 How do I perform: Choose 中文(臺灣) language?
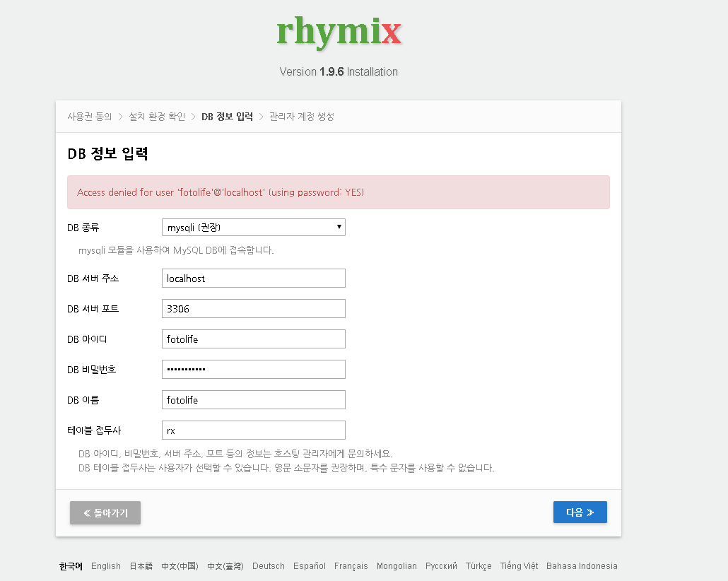coord(225,566)
